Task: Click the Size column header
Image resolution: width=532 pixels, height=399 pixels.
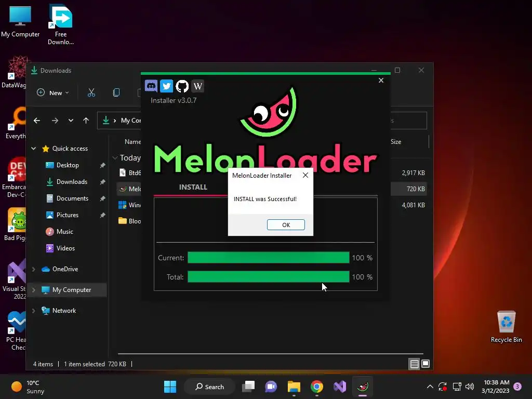Action: [x=395, y=141]
